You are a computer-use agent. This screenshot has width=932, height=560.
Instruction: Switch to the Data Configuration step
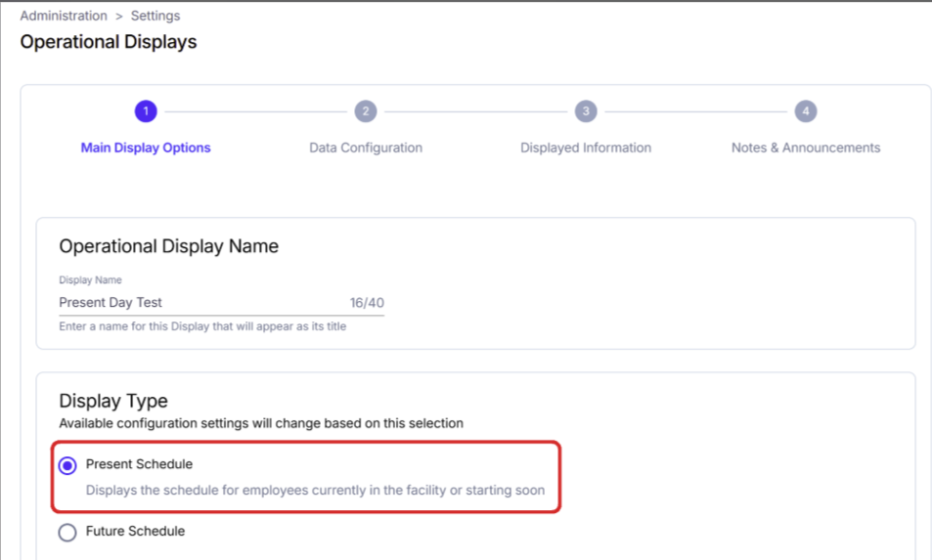tap(366, 148)
